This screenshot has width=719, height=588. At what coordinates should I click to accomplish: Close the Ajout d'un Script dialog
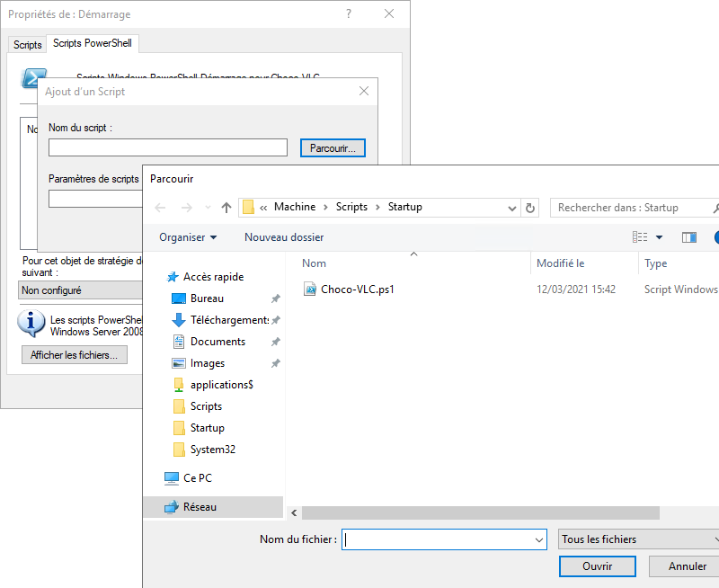[364, 92]
